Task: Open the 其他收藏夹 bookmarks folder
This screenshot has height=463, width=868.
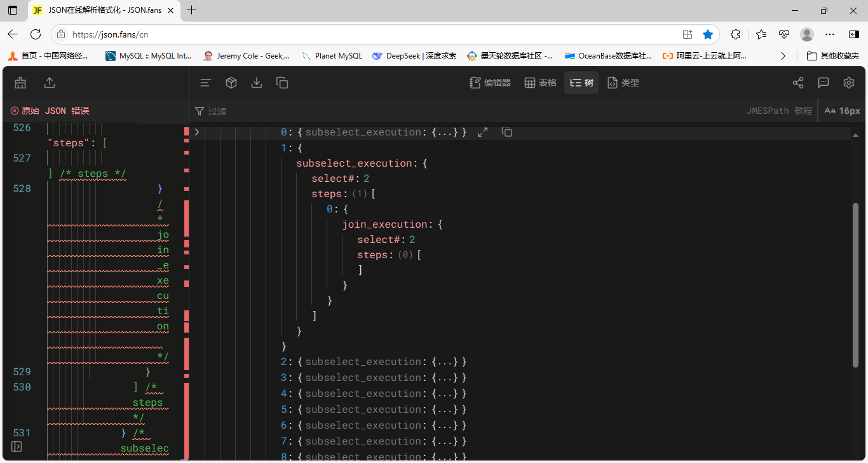Action: 833,56
